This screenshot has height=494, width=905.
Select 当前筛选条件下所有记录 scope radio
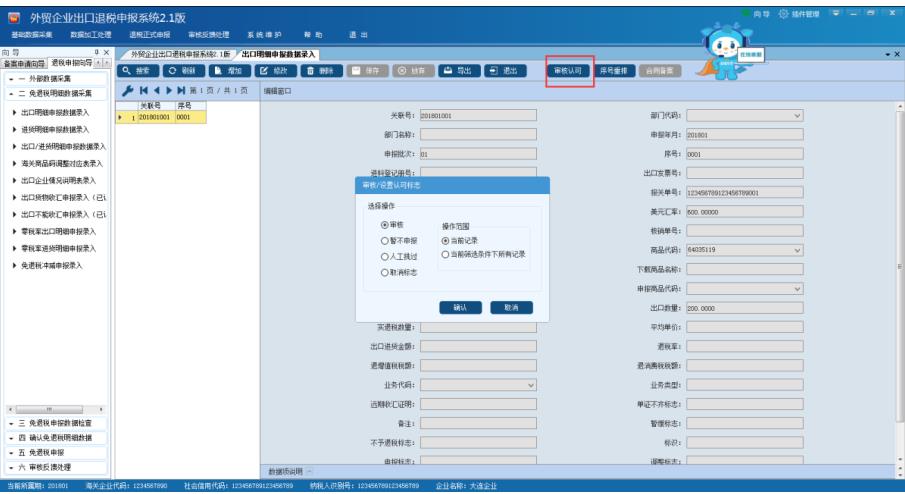coord(446,255)
